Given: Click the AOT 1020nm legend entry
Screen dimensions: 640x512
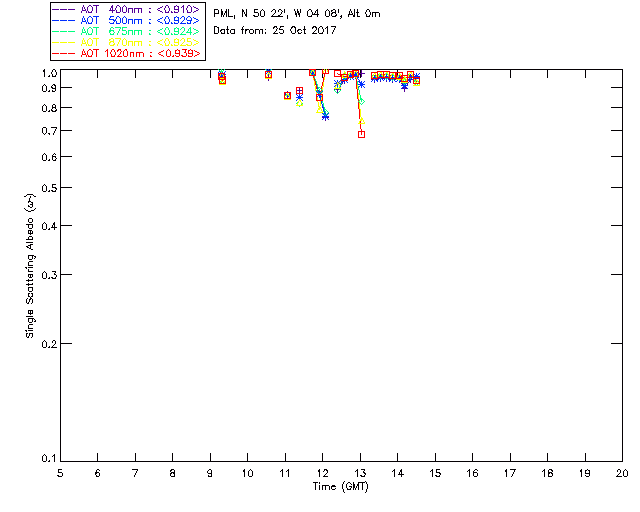Looking at the screenshot, I should 126,53.
